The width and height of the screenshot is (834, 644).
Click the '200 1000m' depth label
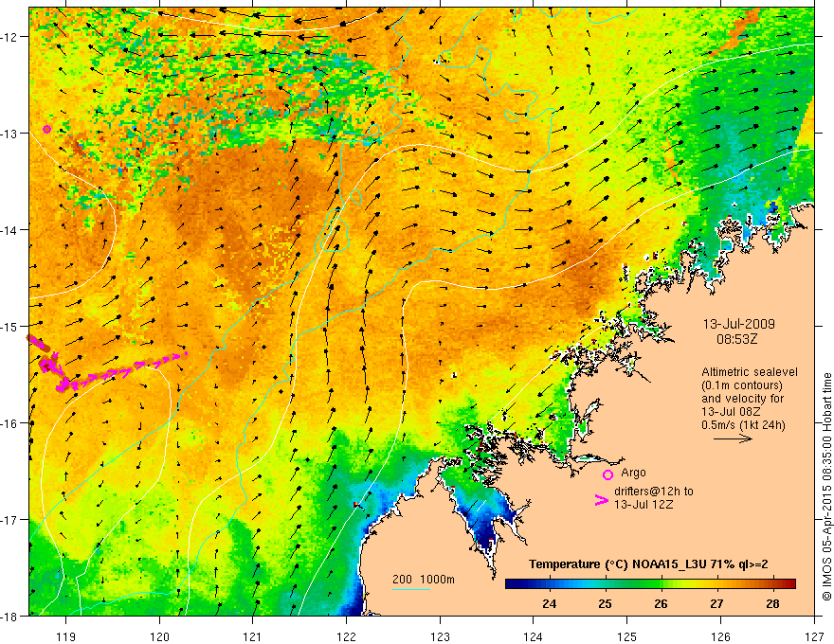(x=424, y=580)
